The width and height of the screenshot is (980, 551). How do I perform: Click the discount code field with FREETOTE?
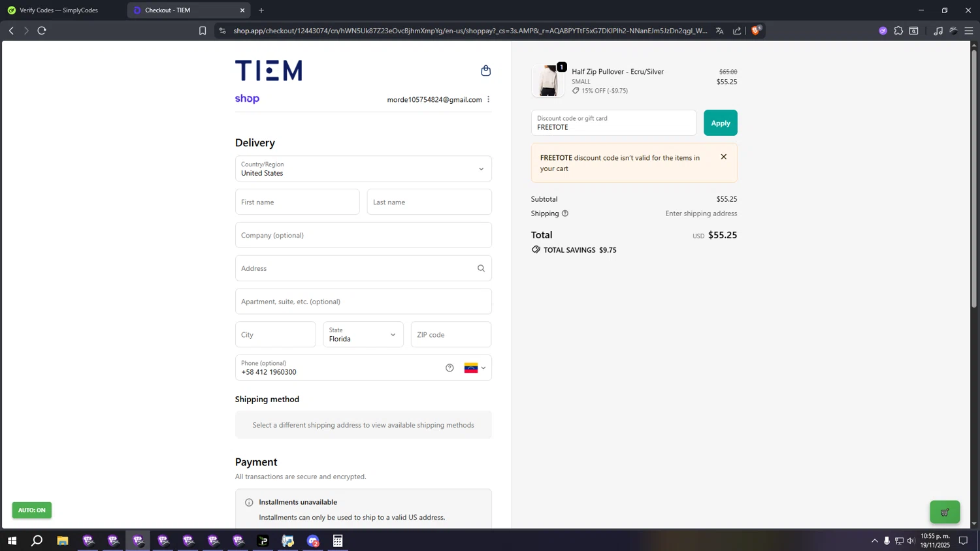[613, 123]
